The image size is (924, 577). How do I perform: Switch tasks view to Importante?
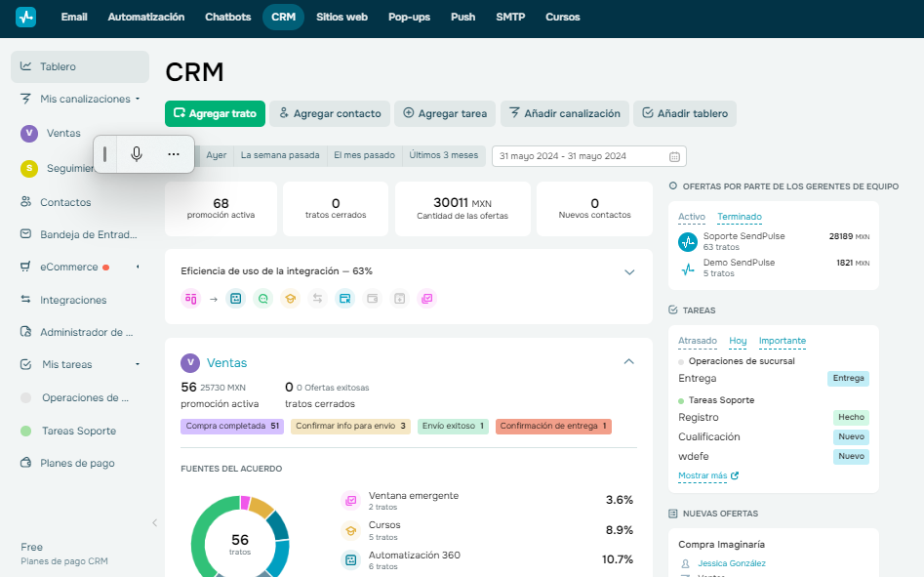[782, 341]
